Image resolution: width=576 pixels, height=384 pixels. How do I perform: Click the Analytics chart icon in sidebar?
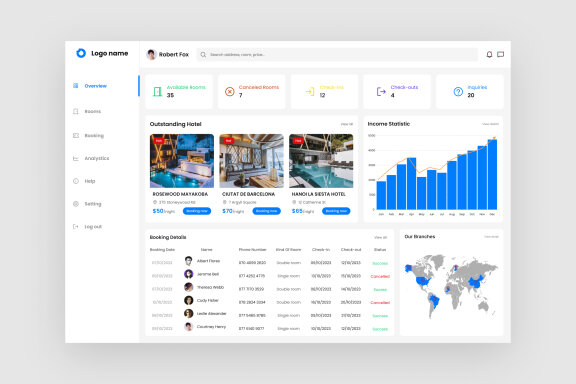[x=76, y=158]
